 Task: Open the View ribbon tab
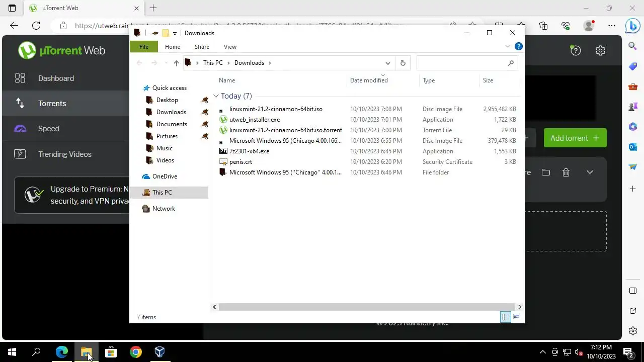[x=230, y=47]
